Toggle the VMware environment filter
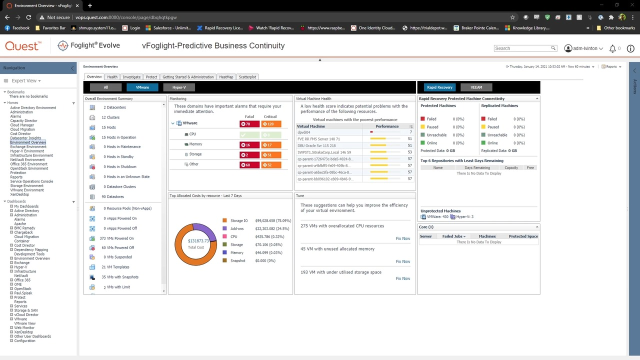 [142, 87]
